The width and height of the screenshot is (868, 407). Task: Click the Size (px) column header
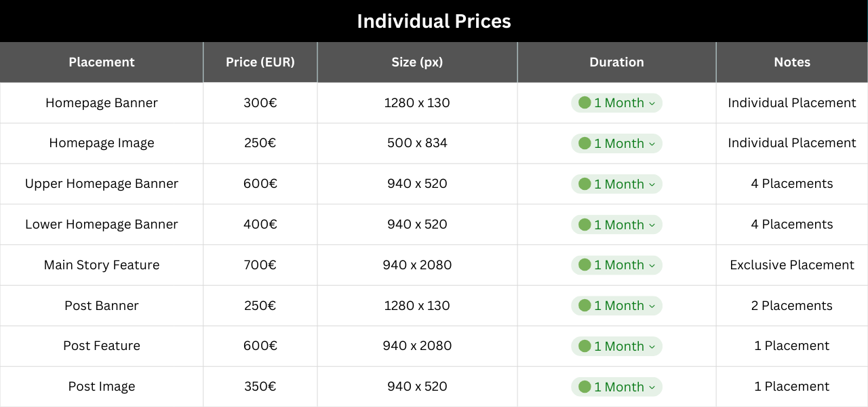(417, 62)
